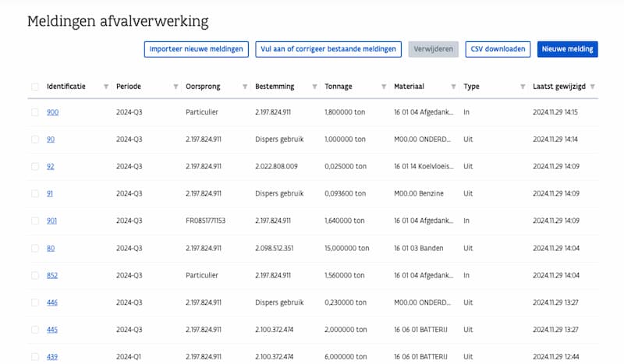
Task: Check the row checkbox for melding 901
Action: pos(35,221)
